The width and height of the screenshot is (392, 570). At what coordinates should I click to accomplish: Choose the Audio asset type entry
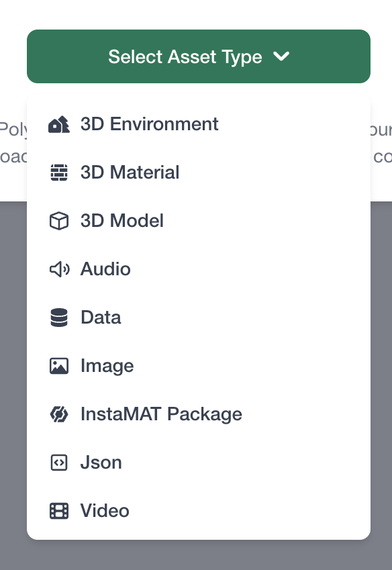[x=105, y=269]
